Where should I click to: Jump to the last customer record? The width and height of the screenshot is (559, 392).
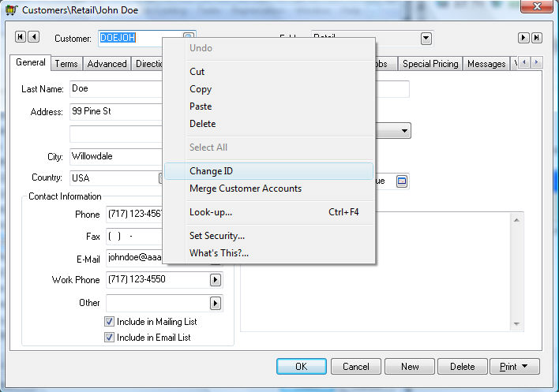(537, 38)
